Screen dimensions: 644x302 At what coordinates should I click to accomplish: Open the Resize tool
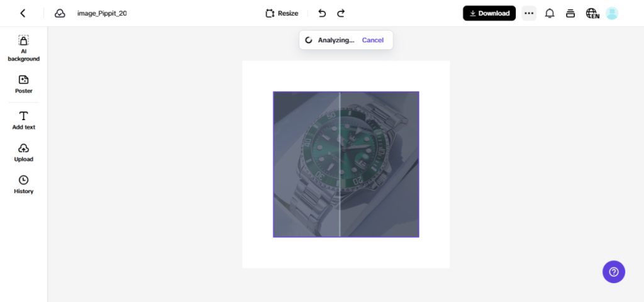tap(282, 13)
